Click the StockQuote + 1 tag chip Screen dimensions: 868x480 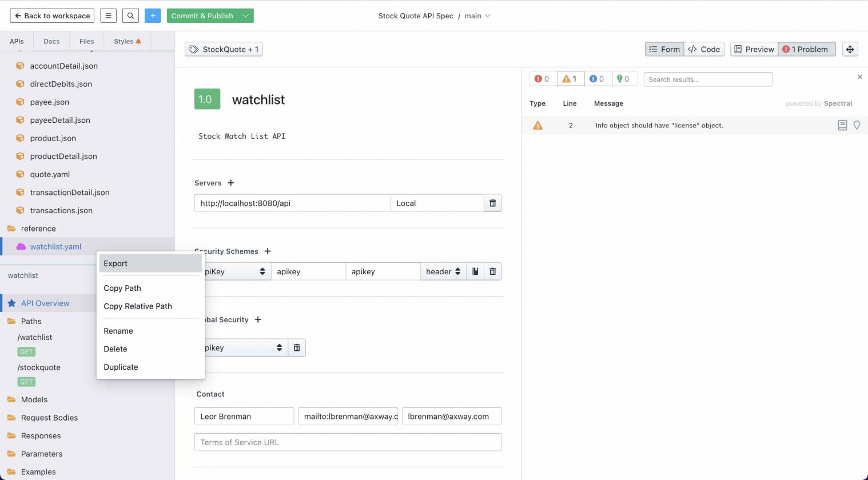coord(224,49)
